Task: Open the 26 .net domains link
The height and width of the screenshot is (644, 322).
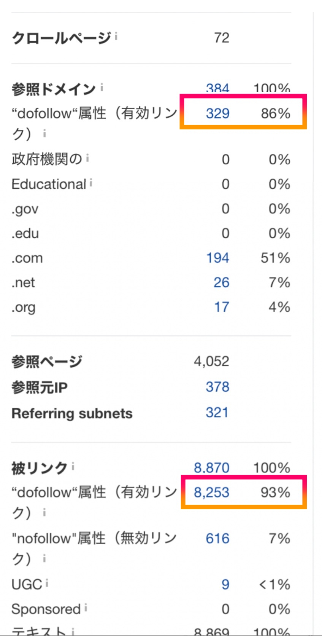Action: [221, 282]
